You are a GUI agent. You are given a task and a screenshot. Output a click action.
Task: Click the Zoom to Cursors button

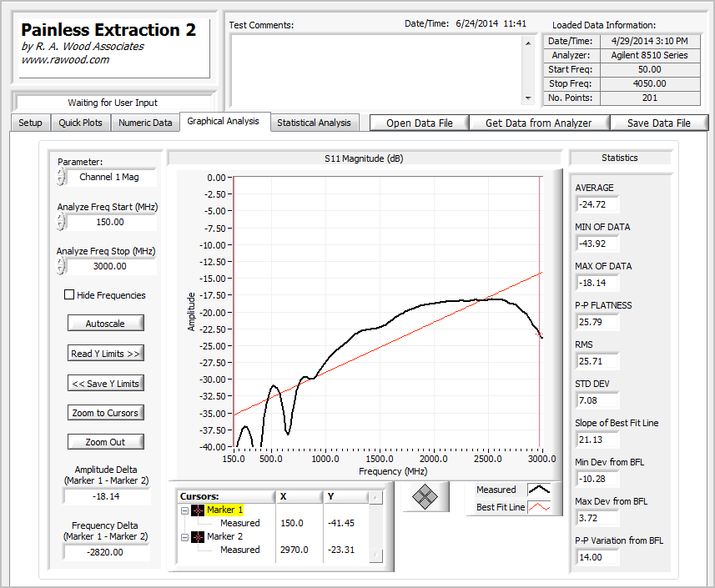pos(105,413)
